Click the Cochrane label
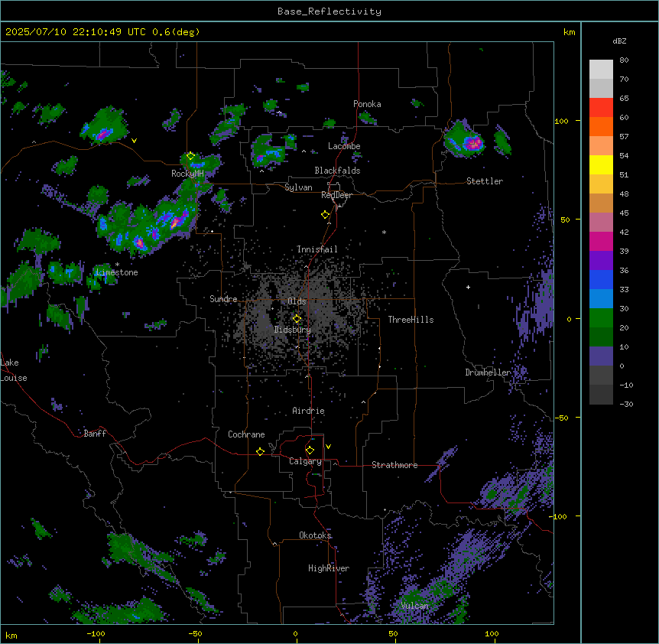659x644 pixels. (246, 434)
